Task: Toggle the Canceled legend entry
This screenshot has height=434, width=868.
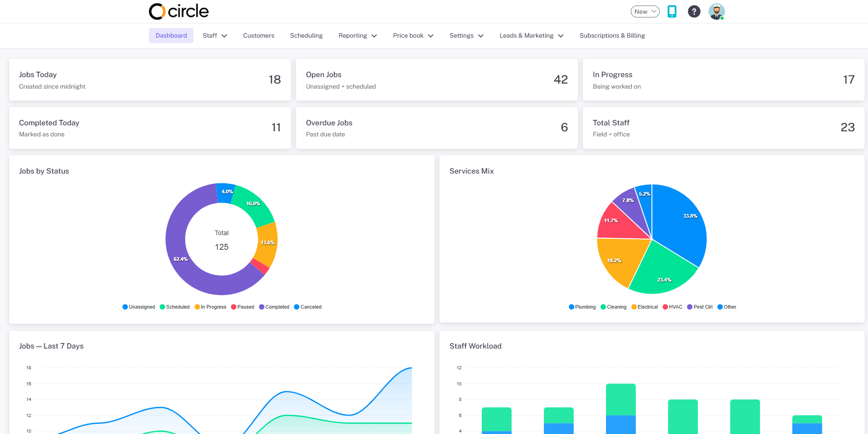Action: pos(308,307)
